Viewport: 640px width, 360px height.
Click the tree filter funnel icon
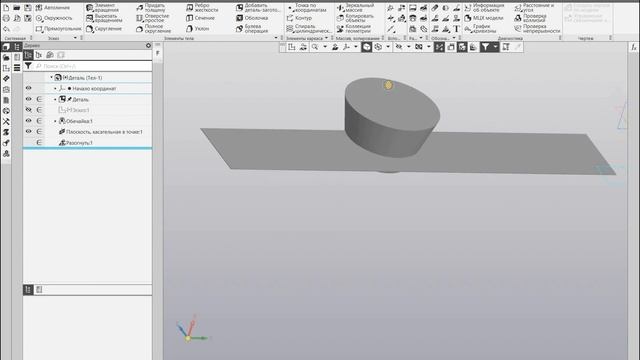pyautogui.click(x=28, y=66)
